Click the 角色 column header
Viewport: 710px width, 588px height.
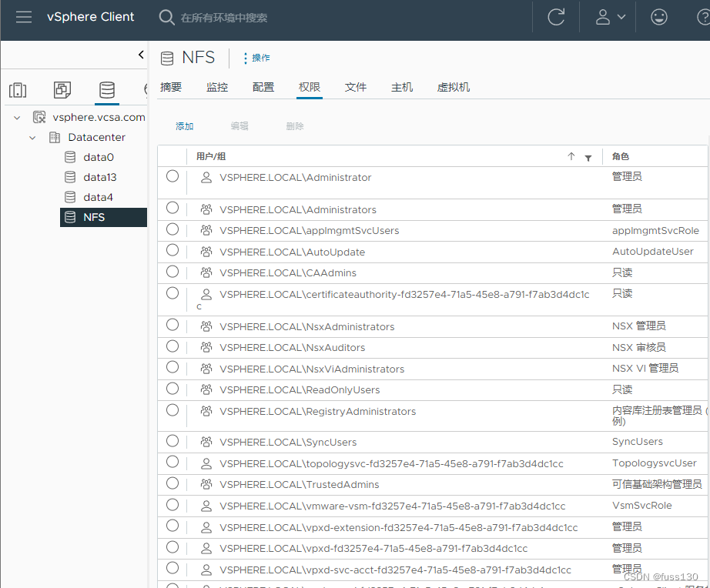click(621, 156)
